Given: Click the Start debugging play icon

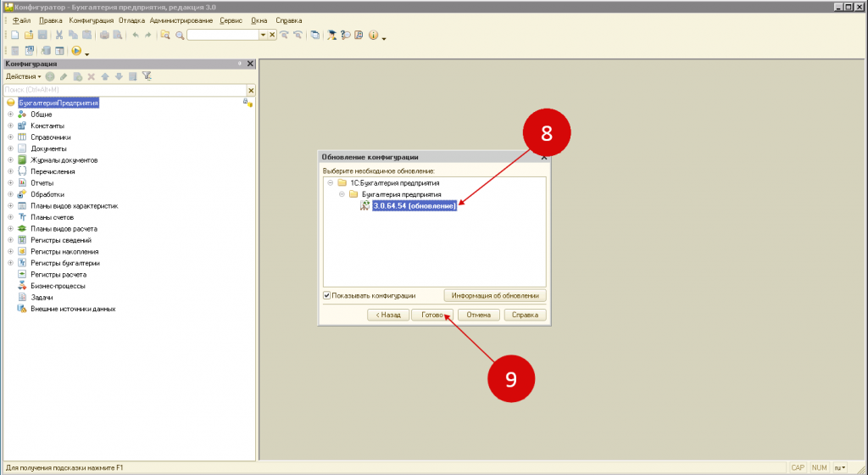Looking at the screenshot, I should [x=76, y=50].
